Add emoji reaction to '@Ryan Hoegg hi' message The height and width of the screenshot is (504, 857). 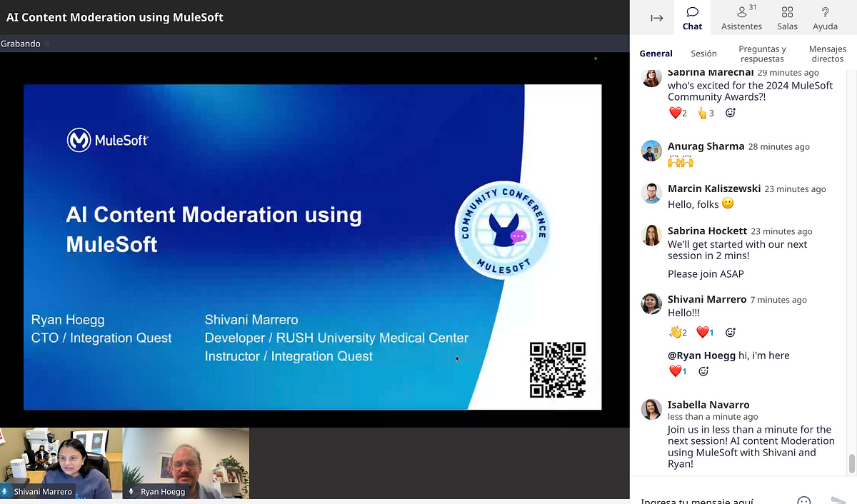[703, 371]
